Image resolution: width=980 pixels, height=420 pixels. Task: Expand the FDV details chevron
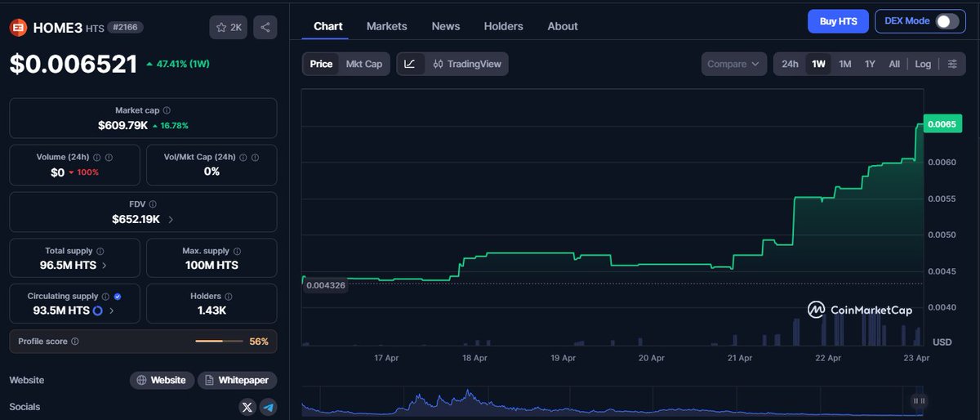(170, 220)
